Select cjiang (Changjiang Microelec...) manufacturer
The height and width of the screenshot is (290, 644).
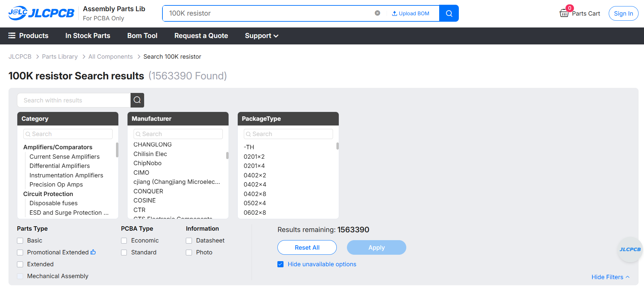[177, 182]
